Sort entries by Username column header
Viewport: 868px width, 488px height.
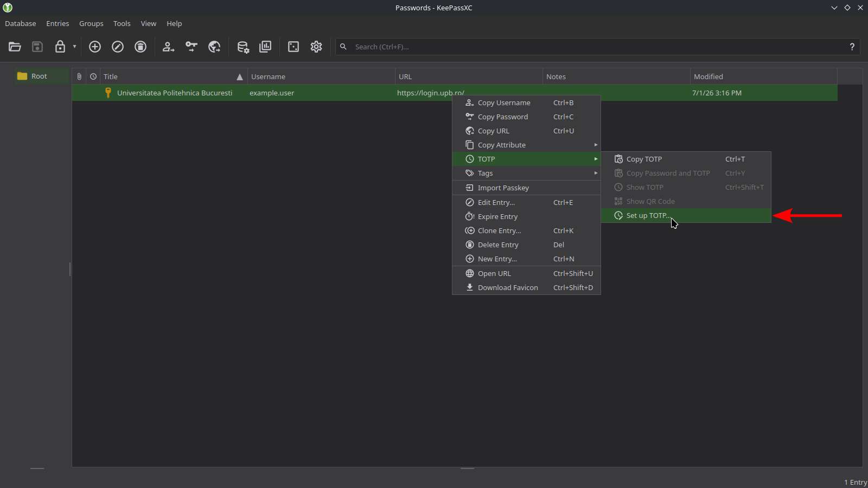321,76
